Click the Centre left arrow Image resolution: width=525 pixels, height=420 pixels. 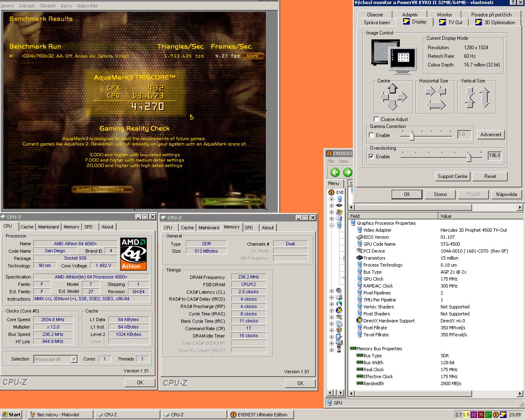[384, 97]
